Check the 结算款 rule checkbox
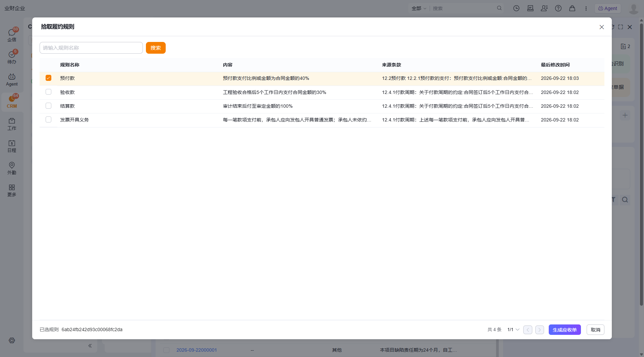This screenshot has width=644, height=357. [x=48, y=106]
